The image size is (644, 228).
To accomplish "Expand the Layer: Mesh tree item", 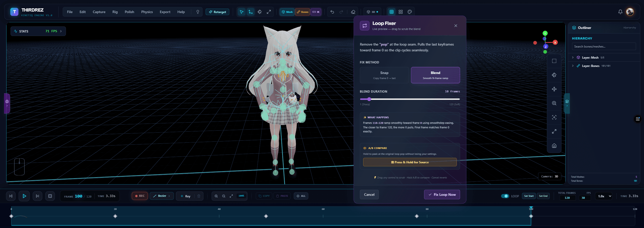I will pos(573,58).
